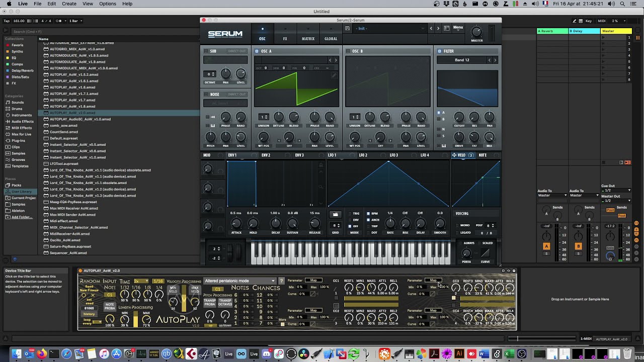The image size is (644, 362).
Task: Click the filter CUTOFF knob
Action: 459,118
